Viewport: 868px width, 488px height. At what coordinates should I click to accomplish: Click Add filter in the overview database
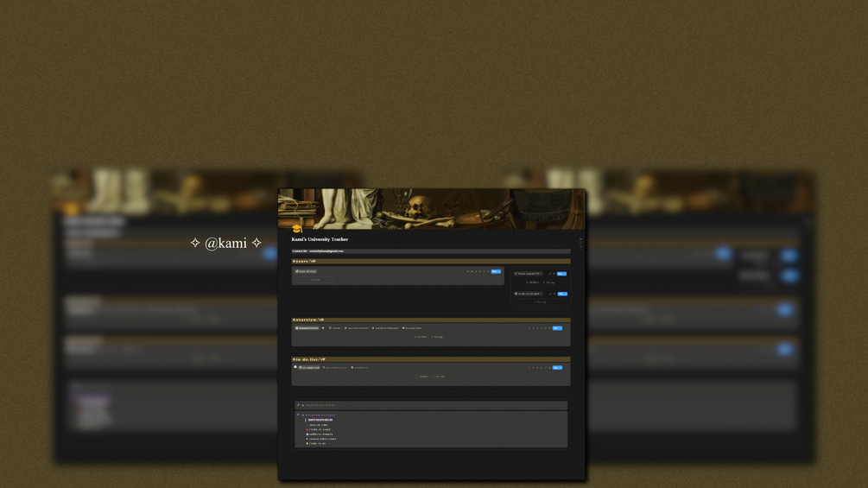point(421,337)
